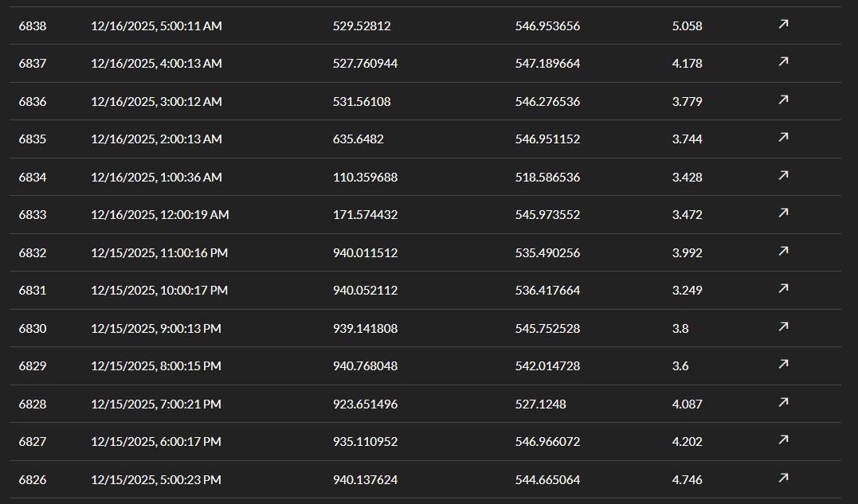Viewport: 858px width, 504px height.
Task: Click the value 527.1248
Action: point(540,404)
